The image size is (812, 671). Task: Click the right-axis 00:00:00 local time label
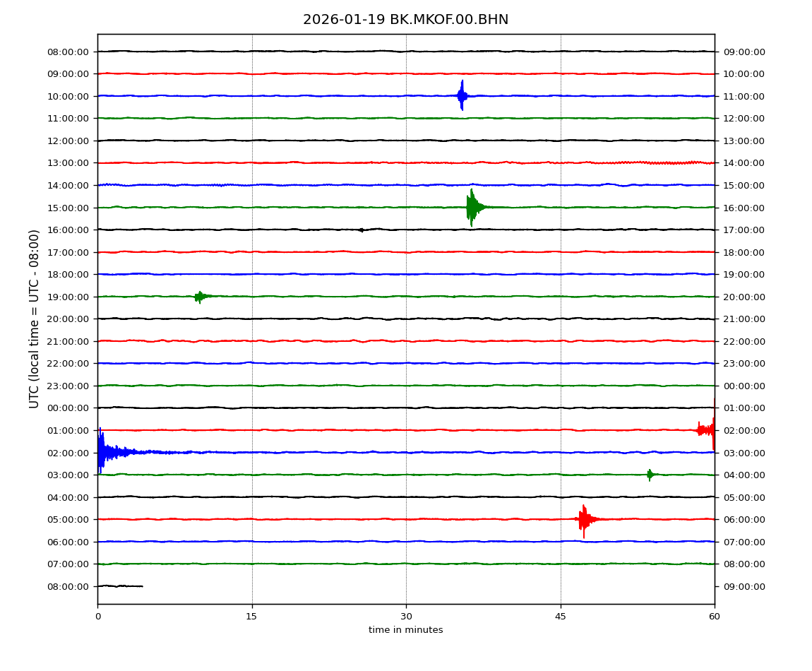(744, 386)
